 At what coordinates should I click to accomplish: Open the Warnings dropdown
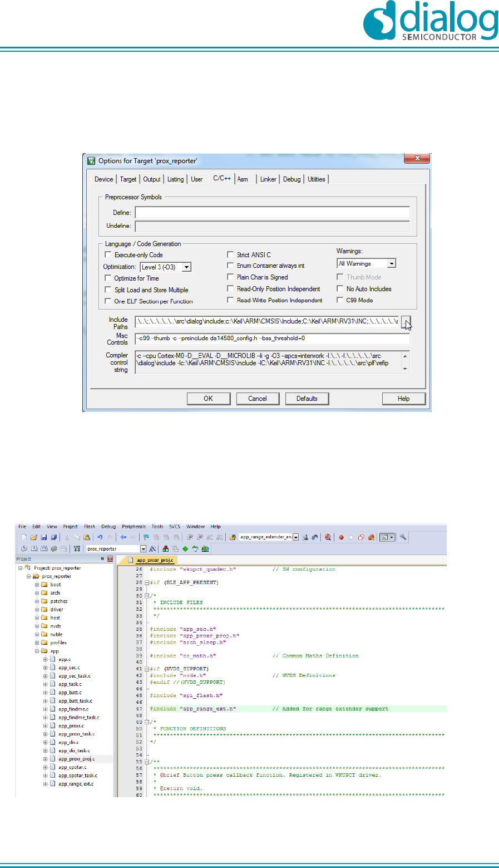click(x=392, y=263)
